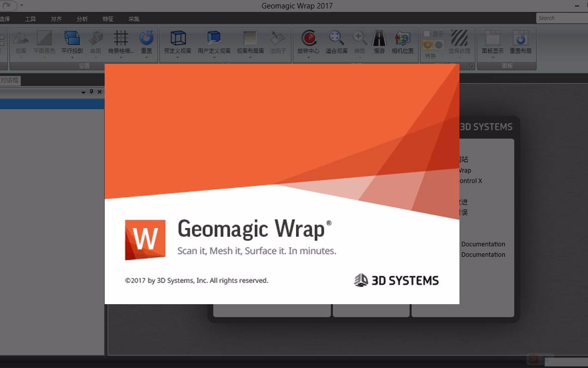
Task: Expand the 曲面 surface dropdown
Action: pos(96,57)
